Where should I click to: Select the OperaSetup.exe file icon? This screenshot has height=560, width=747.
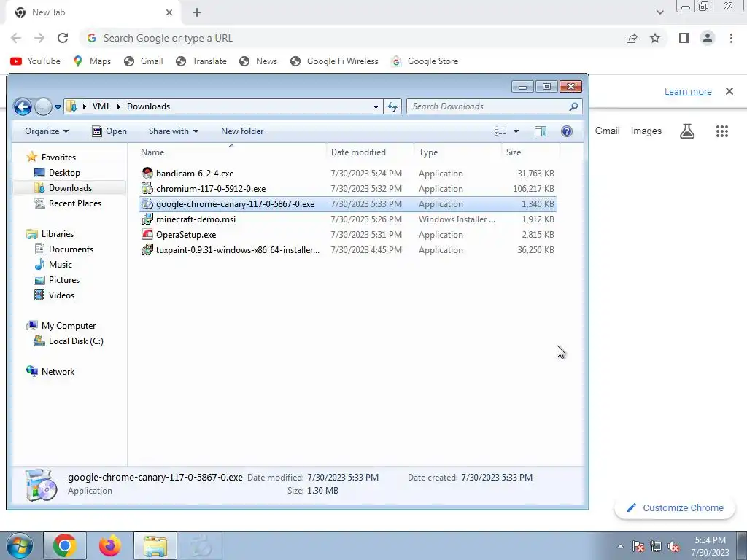point(147,234)
